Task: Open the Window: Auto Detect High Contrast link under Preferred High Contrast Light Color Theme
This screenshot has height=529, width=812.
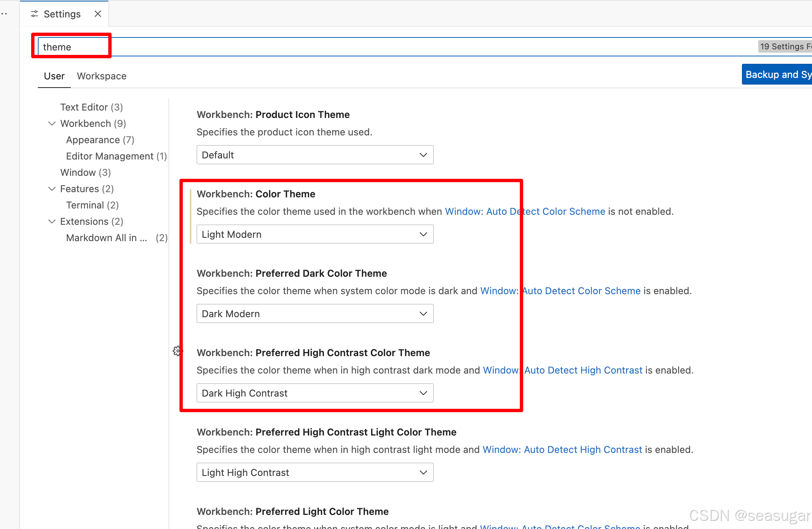Action: click(562, 449)
